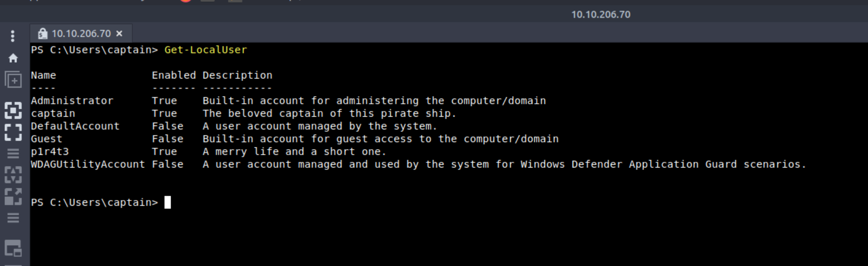The width and height of the screenshot is (868, 266).
Task: Click the 10.10.206.70 window title text
Action: point(600,15)
